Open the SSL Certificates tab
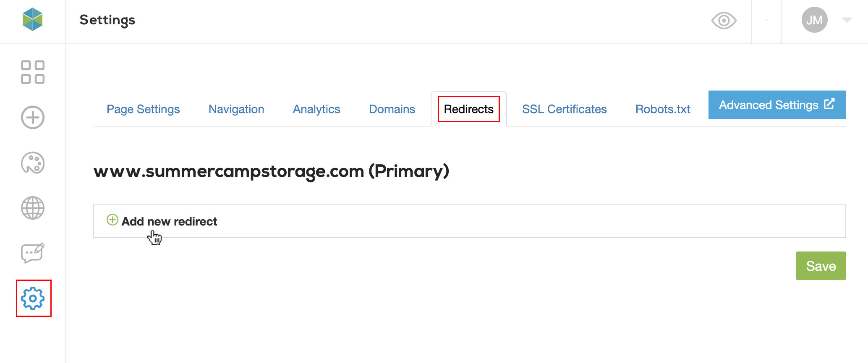868x363 pixels. pos(564,109)
